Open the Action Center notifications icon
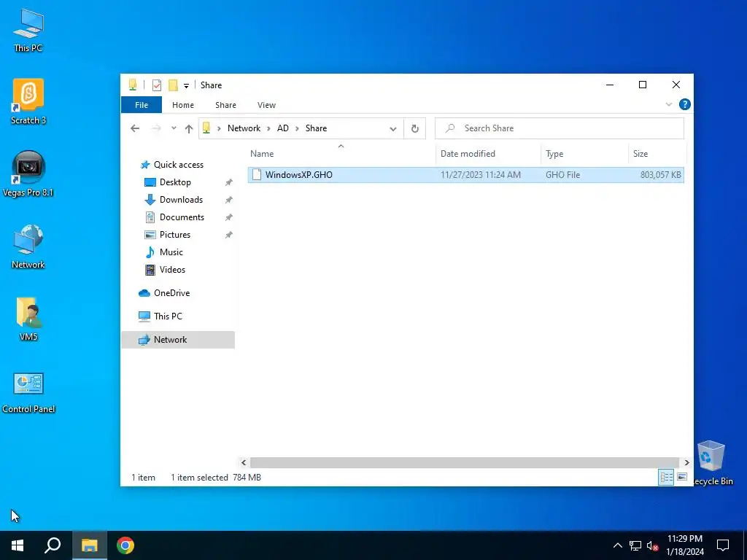The height and width of the screenshot is (560, 747). 723,545
